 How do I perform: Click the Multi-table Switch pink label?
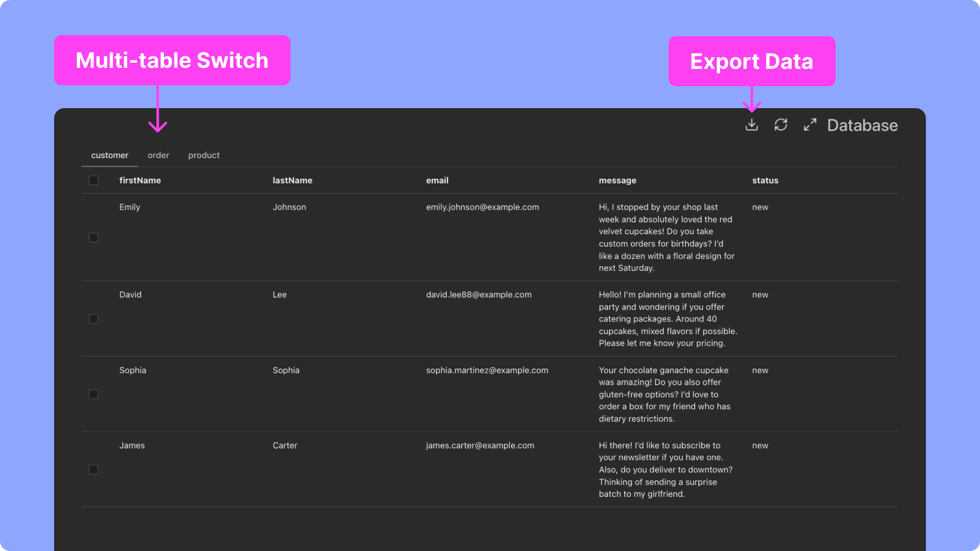172,60
